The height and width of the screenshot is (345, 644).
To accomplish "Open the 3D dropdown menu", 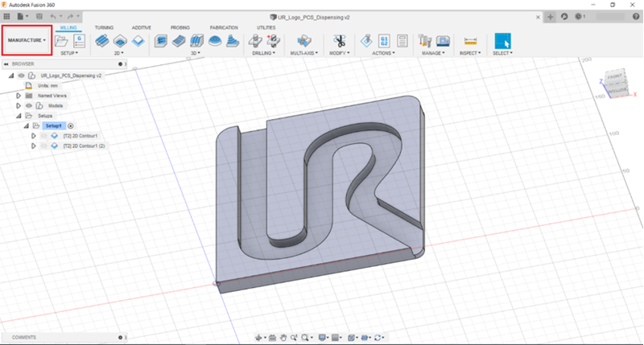I will [196, 53].
